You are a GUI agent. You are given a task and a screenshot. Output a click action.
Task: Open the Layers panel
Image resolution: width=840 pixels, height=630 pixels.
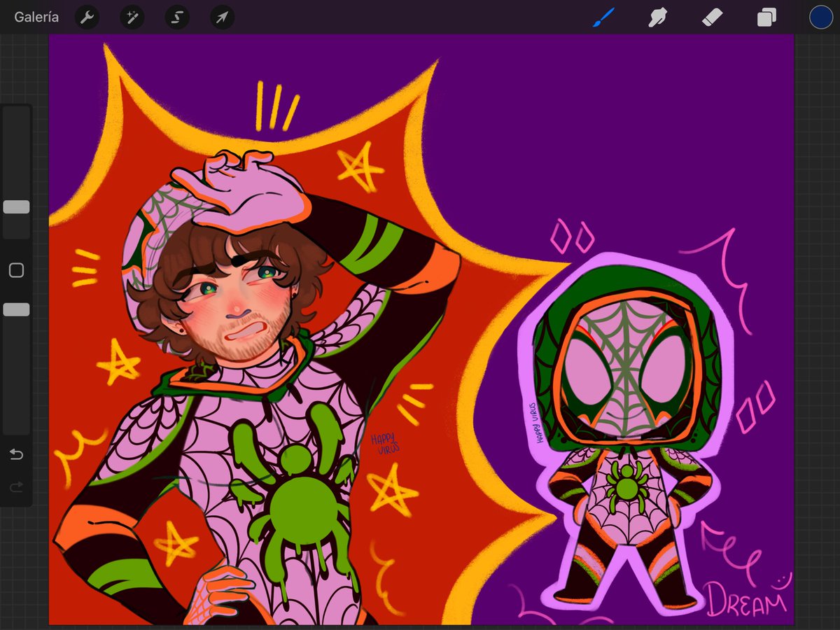pos(766,17)
